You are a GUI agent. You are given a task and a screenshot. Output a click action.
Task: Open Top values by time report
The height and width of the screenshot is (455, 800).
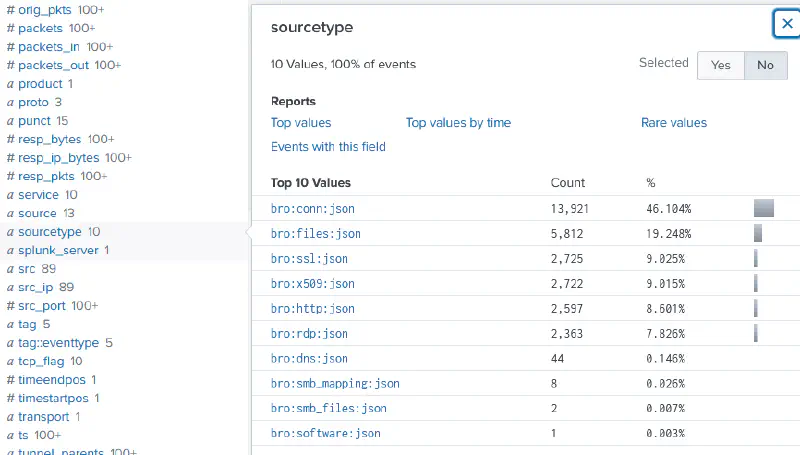[458, 123]
